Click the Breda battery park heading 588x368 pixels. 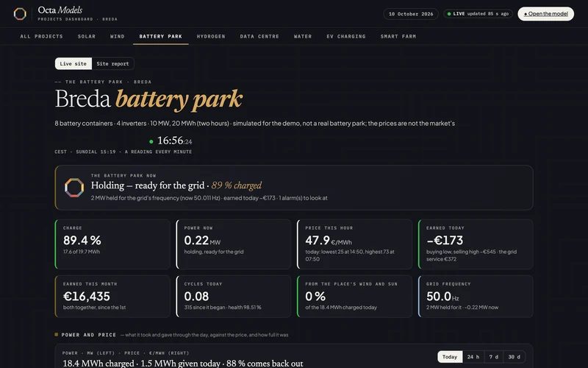(x=148, y=99)
